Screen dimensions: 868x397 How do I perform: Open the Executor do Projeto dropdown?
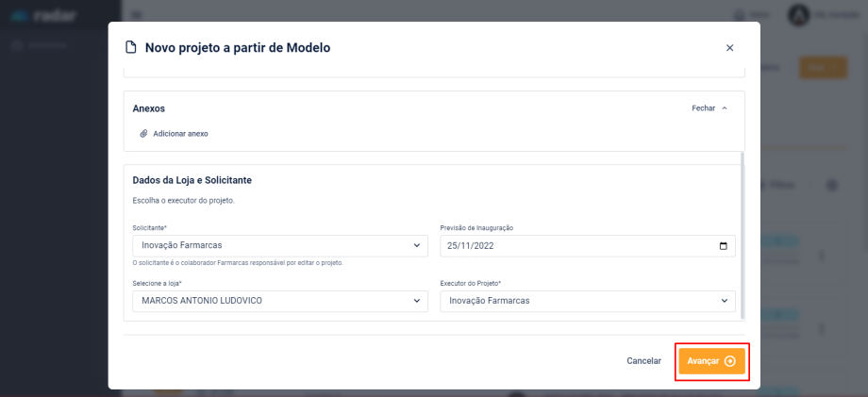coord(587,301)
